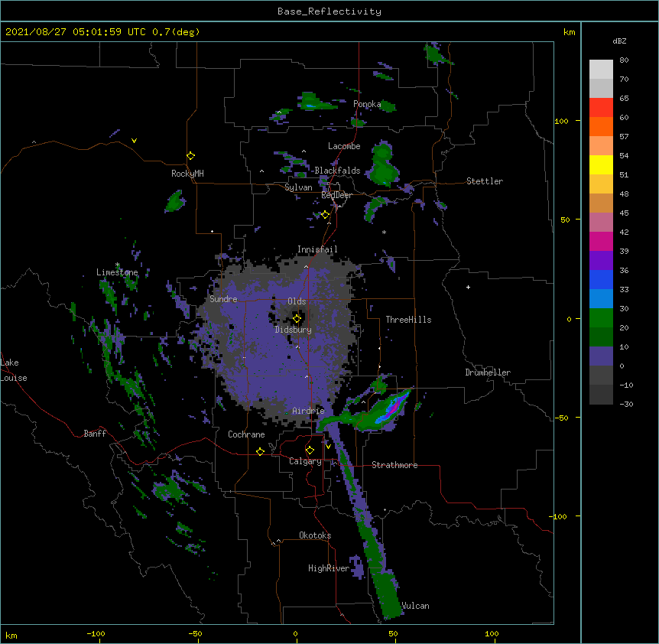This screenshot has height=644, width=659.
Task: Click the yellow diamond marker above RockyMH
Action: pyautogui.click(x=190, y=156)
